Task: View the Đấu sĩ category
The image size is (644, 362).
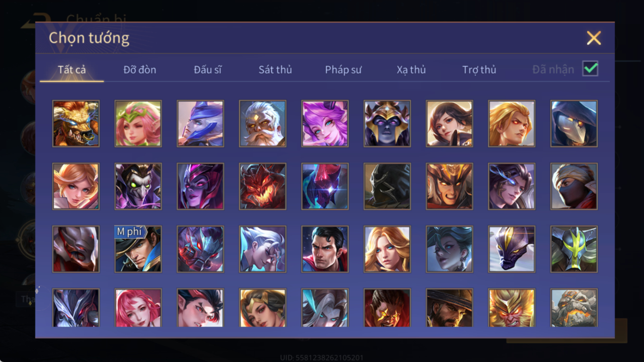Action: [208, 70]
